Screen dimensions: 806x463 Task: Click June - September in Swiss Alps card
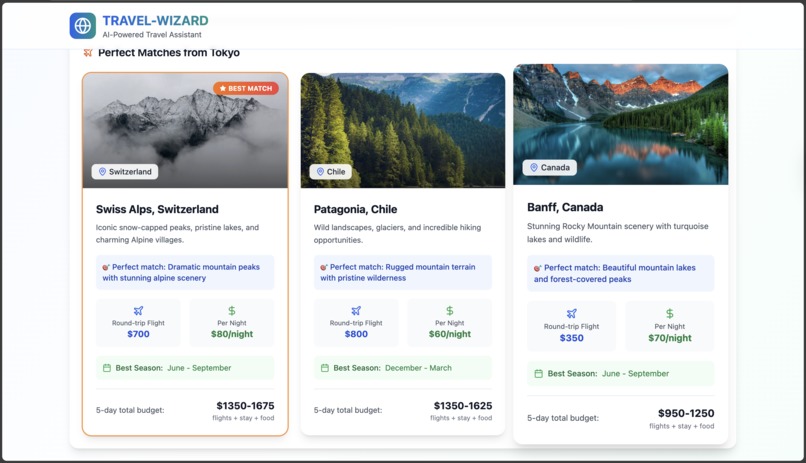(x=199, y=368)
